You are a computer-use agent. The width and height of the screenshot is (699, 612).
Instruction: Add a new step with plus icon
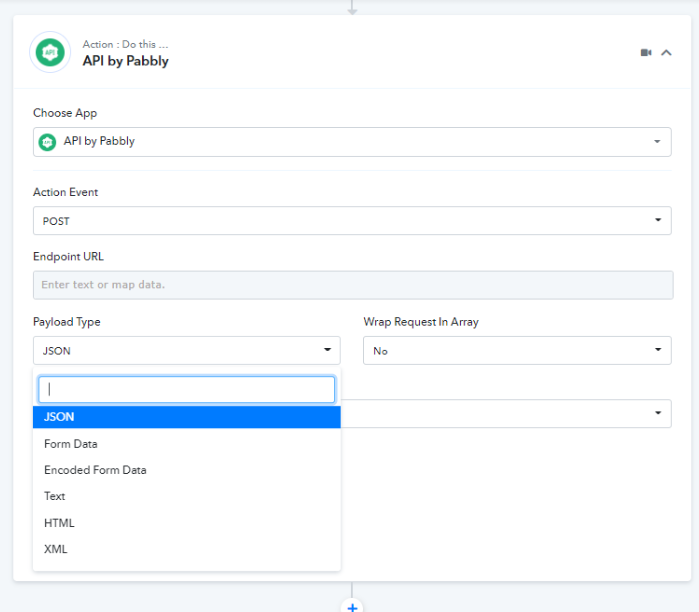[x=352, y=606]
